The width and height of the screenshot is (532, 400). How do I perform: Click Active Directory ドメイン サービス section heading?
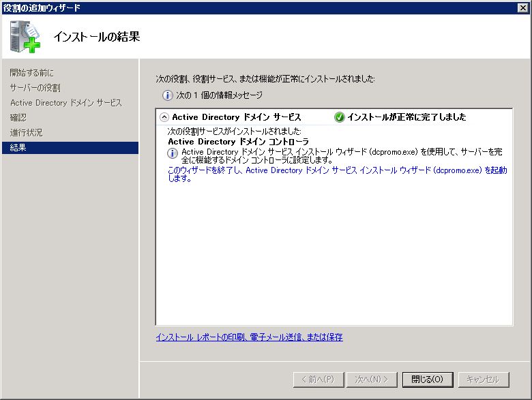[237, 117]
